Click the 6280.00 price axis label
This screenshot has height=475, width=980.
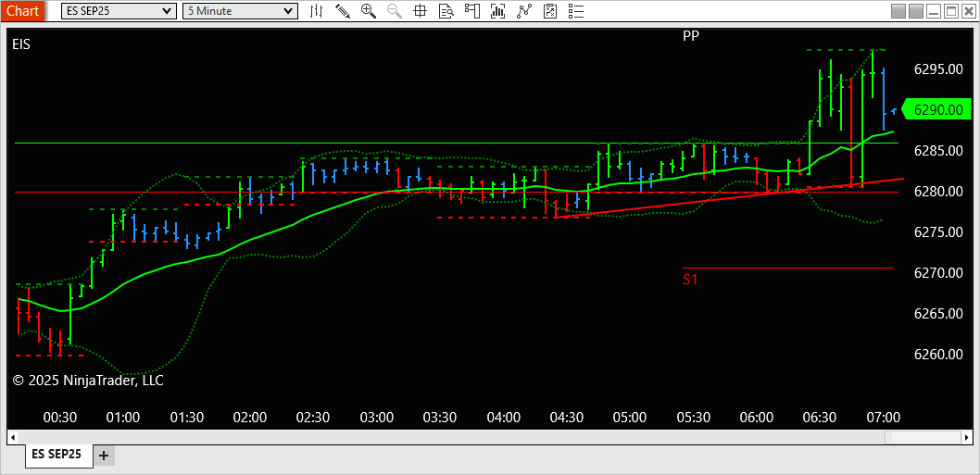938,192
